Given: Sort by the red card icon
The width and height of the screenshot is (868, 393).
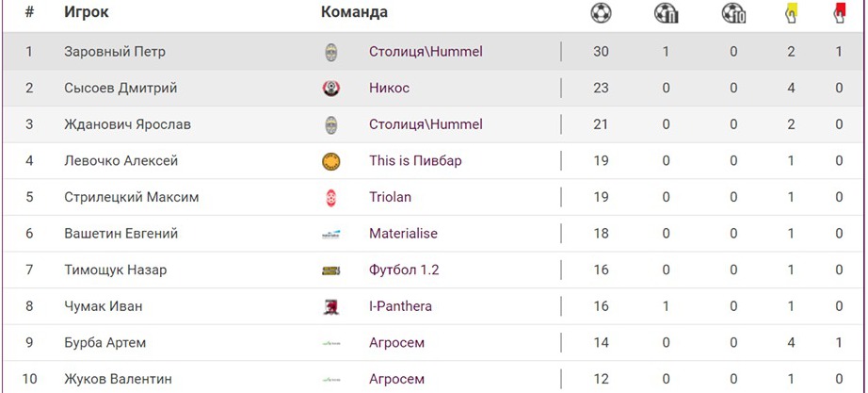Looking at the screenshot, I should [x=839, y=12].
